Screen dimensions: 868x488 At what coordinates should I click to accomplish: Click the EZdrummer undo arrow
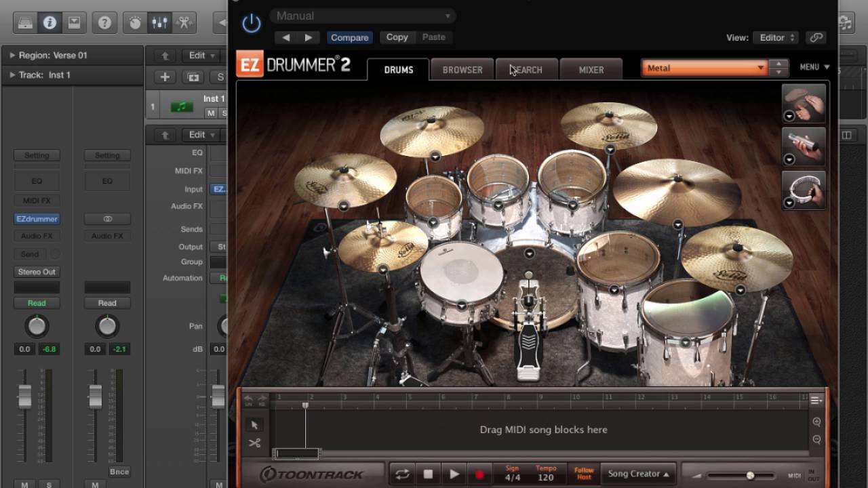[x=248, y=401]
